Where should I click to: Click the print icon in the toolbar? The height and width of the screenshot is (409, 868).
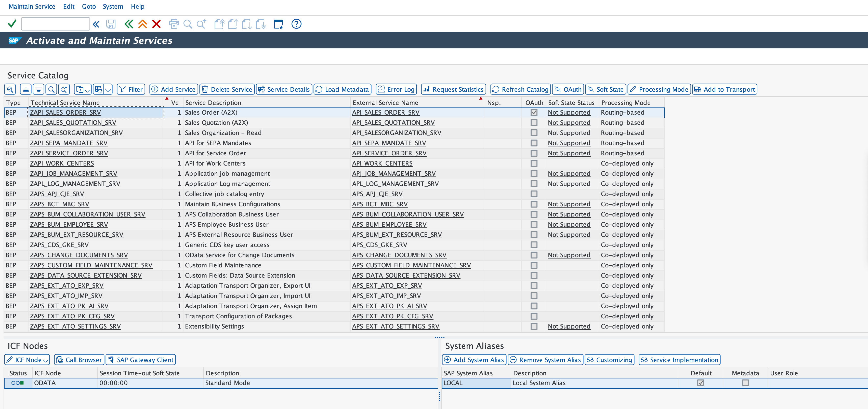[174, 24]
